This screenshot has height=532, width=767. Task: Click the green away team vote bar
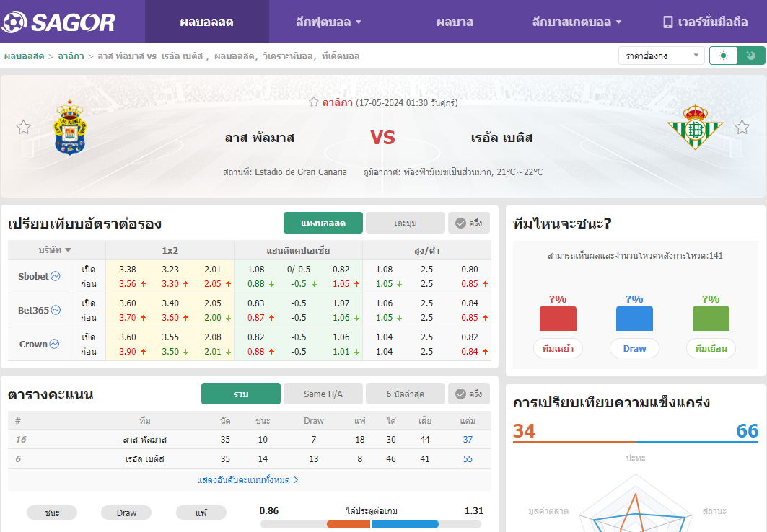[x=711, y=319]
